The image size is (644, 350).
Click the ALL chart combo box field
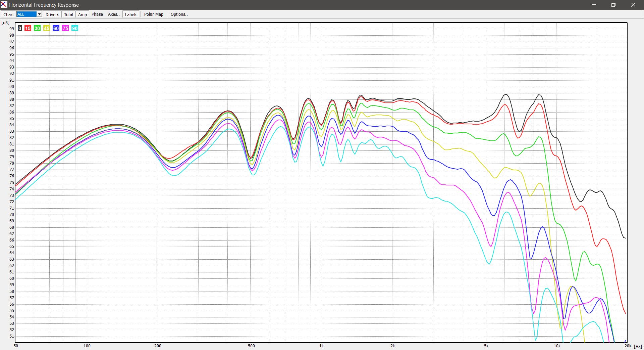26,14
